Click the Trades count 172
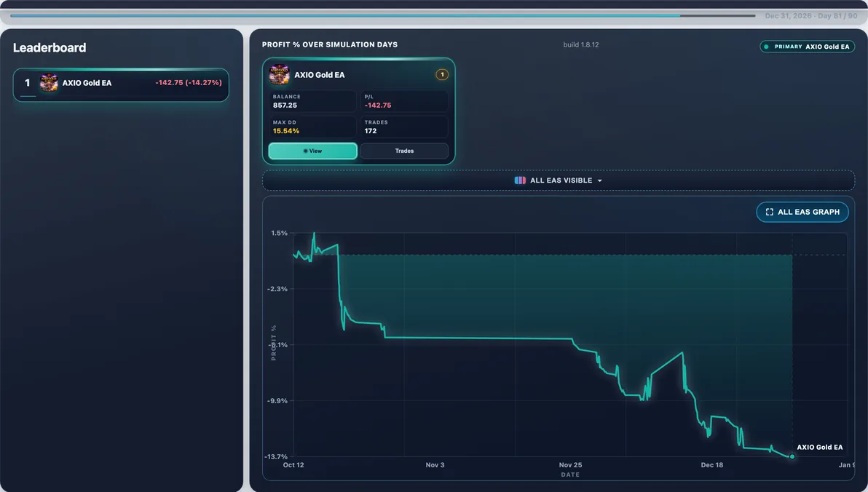 pyautogui.click(x=371, y=131)
